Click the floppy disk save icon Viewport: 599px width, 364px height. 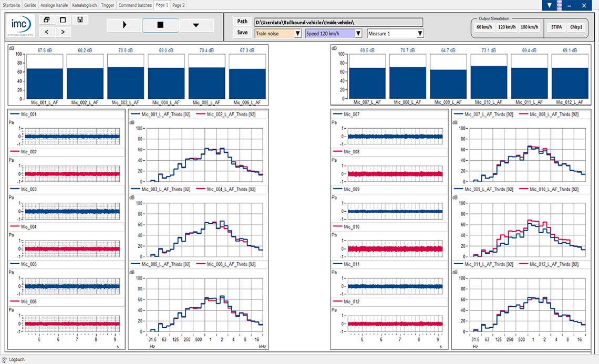pyautogui.click(x=79, y=20)
